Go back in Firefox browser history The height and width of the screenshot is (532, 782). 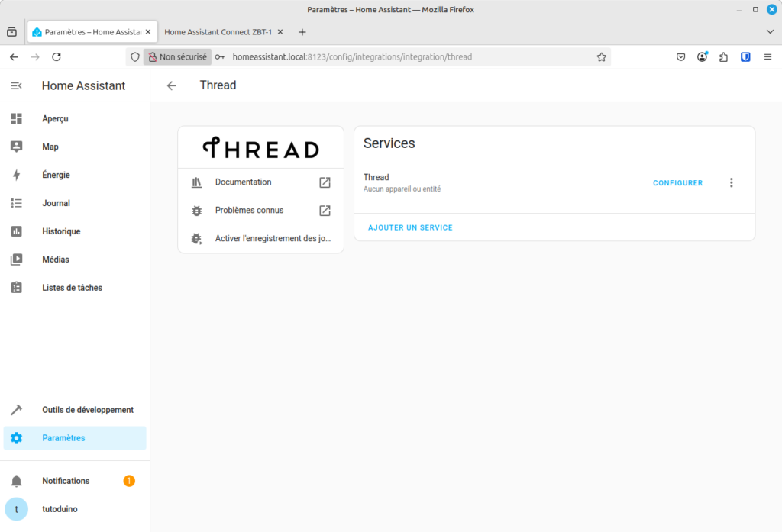pyautogui.click(x=14, y=56)
